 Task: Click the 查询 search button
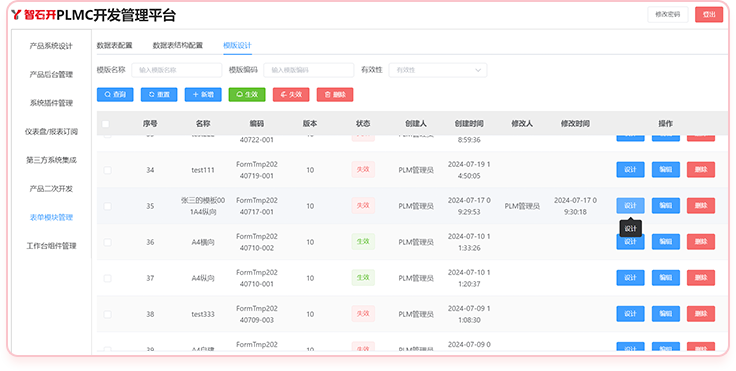pos(115,94)
